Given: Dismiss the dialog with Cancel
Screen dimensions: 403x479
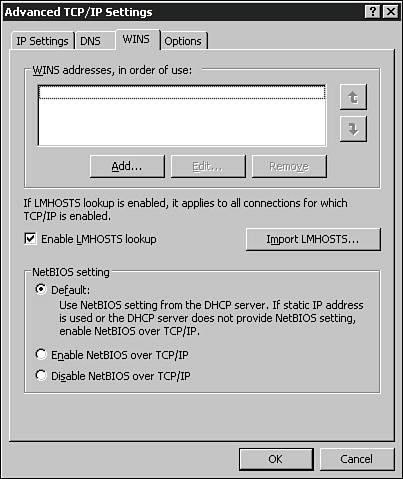Looking at the screenshot, I should [357, 459].
